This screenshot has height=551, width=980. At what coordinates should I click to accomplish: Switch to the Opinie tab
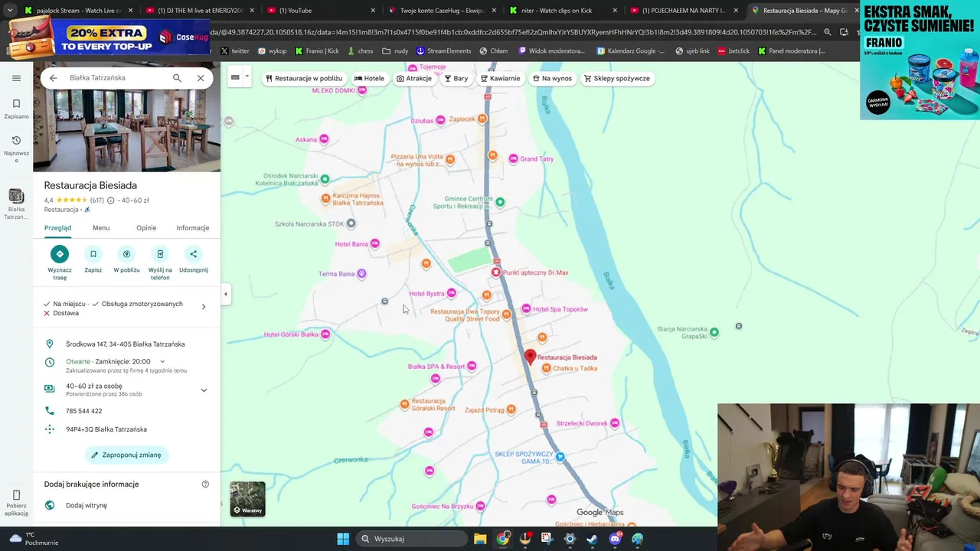[x=146, y=228]
